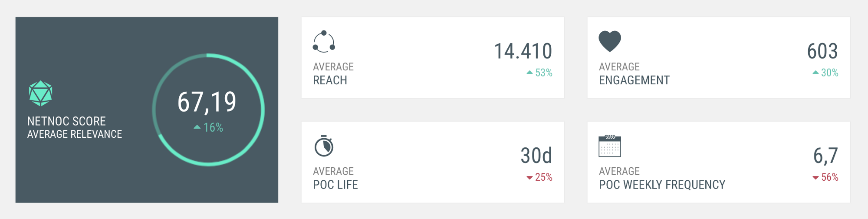The height and width of the screenshot is (219, 868).
Task: Click the POC WEEKLY FREQUENCY label
Action: point(662,185)
